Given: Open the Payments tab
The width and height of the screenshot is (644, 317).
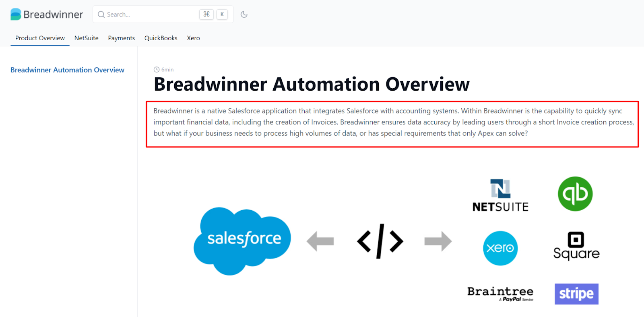Looking at the screenshot, I should tap(122, 38).
